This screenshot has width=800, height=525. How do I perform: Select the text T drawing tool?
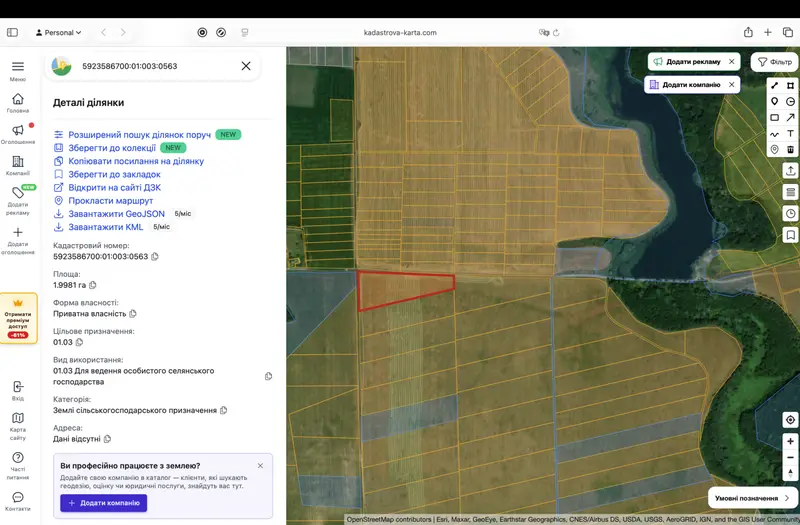click(x=790, y=134)
